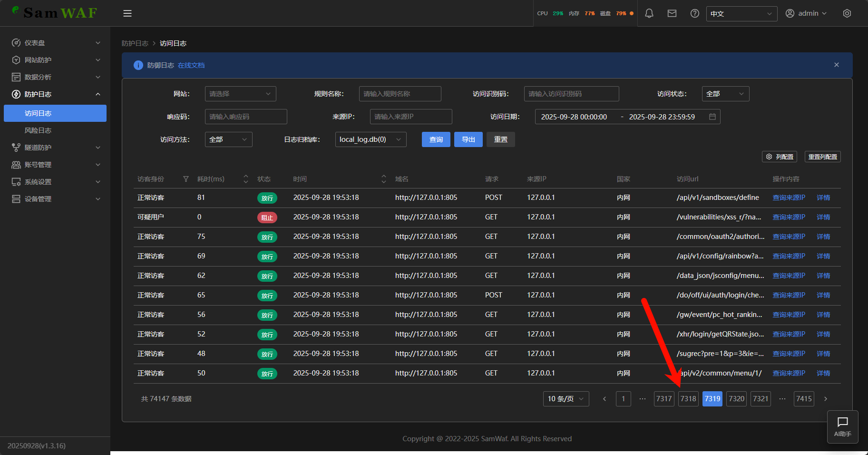This screenshot has height=455, width=868.
Task: Close the 防御日志 info banner
Action: [x=836, y=65]
